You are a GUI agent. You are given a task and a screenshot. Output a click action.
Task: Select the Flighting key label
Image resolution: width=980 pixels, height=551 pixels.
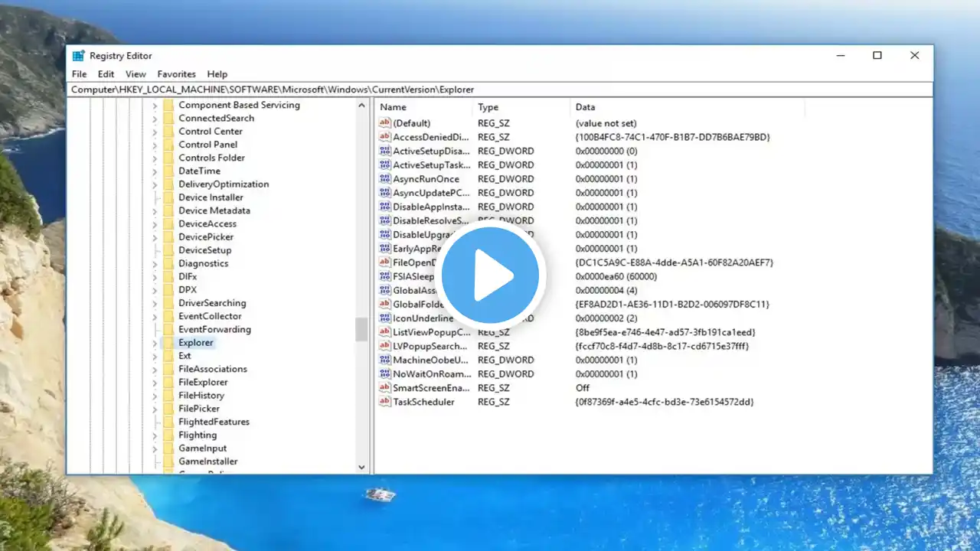pos(198,435)
